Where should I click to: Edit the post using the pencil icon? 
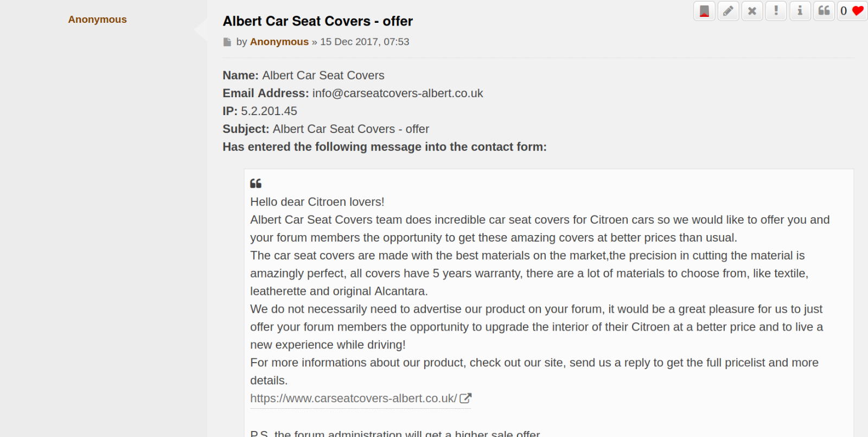728,11
